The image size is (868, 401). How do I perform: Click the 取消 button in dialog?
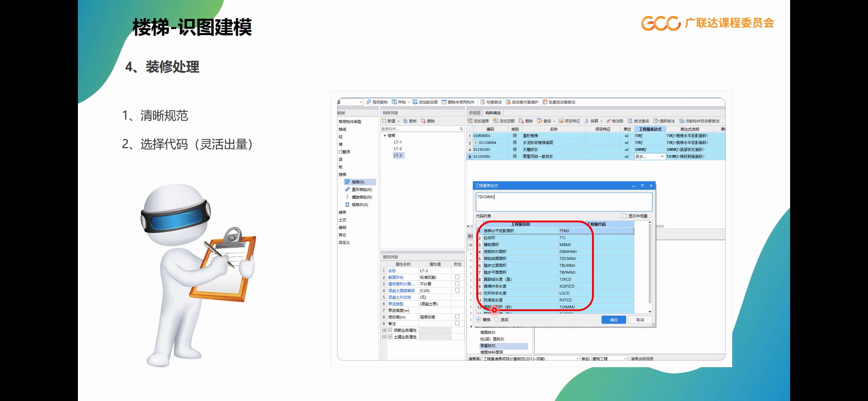pos(640,320)
